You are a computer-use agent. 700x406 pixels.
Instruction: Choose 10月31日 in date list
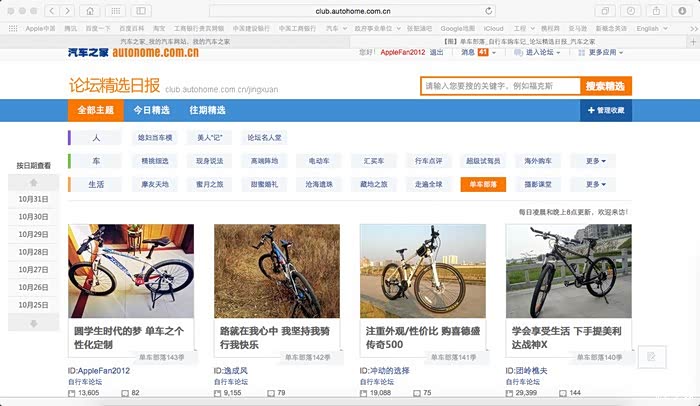(x=33, y=199)
